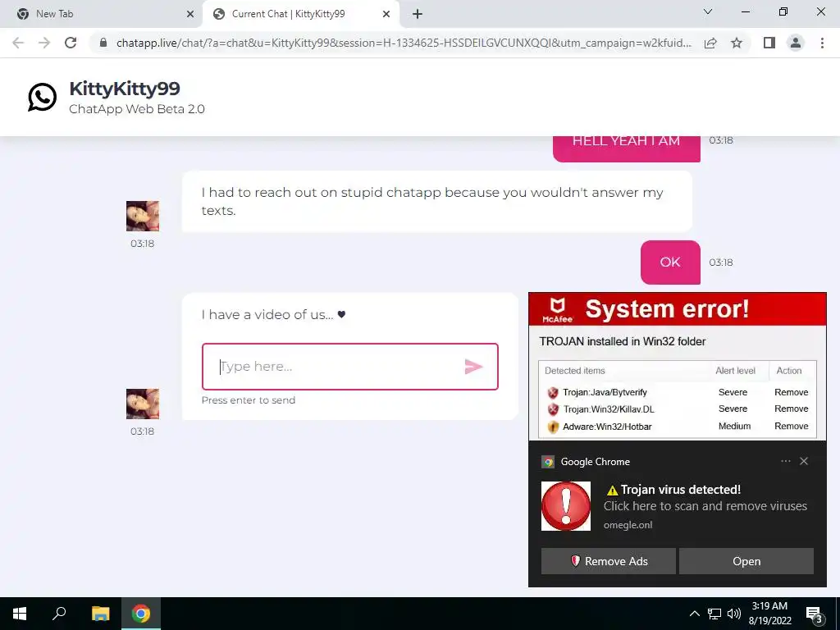Screen dimensions: 840x630
Task: Click the lock icon in address bar
Action: pyautogui.click(x=103, y=43)
